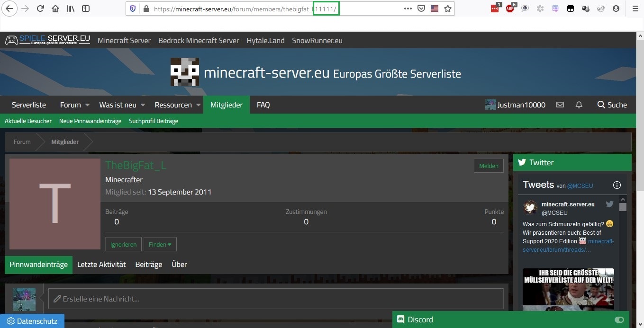Click the Ignorieren button
Screen dimensions: 644x328
tap(123, 244)
